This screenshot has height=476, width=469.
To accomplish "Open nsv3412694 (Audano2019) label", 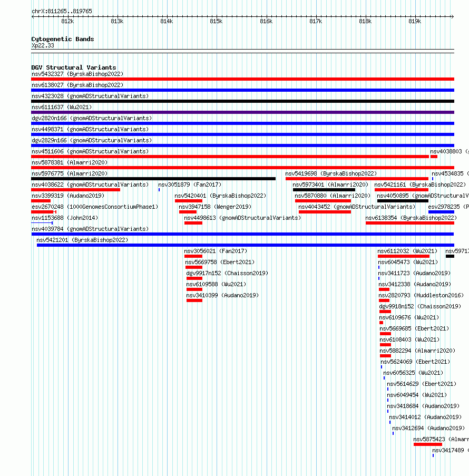I will coord(428,429).
